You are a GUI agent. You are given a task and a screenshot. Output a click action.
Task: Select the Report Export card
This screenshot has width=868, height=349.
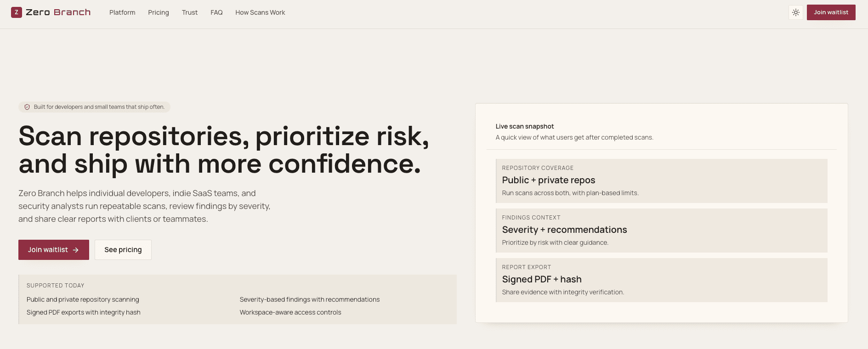(x=661, y=280)
